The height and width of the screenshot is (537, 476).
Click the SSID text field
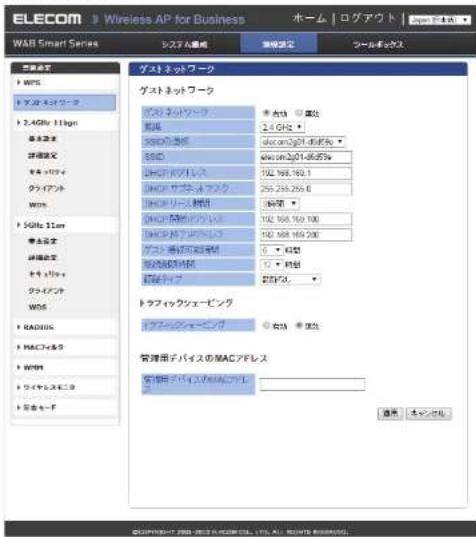305,157
